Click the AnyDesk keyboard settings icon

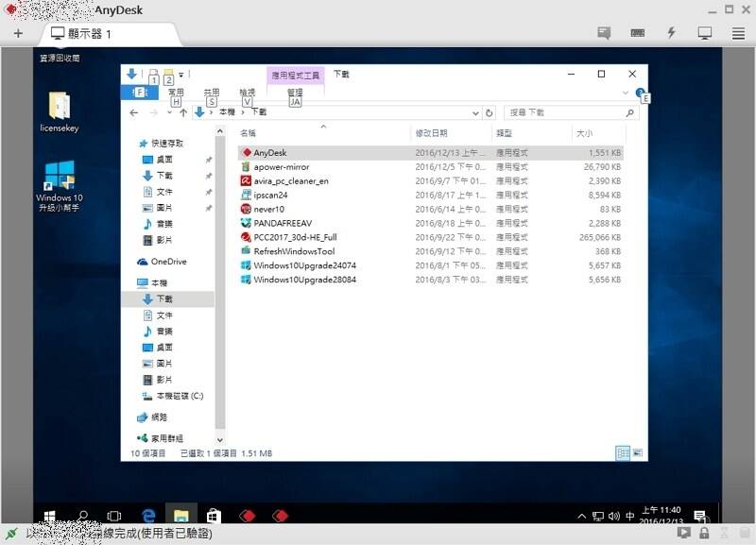tap(637, 33)
